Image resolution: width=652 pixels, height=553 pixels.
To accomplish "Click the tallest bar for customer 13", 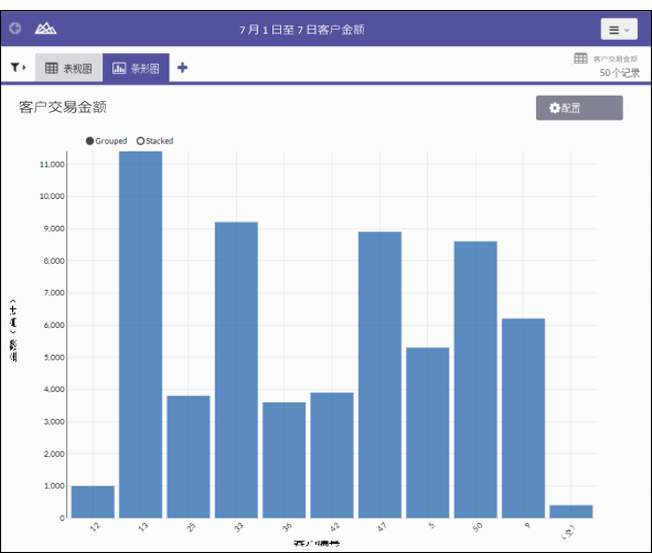I will click(x=140, y=335).
